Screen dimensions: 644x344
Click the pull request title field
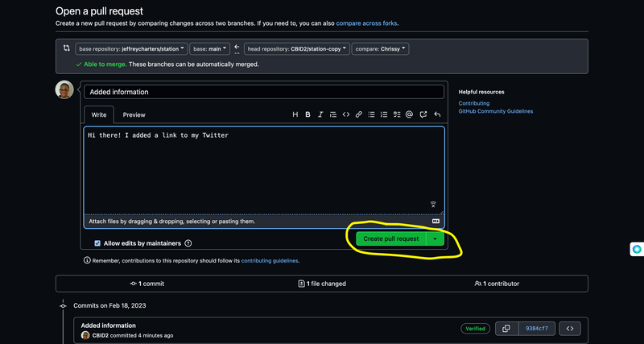point(263,92)
